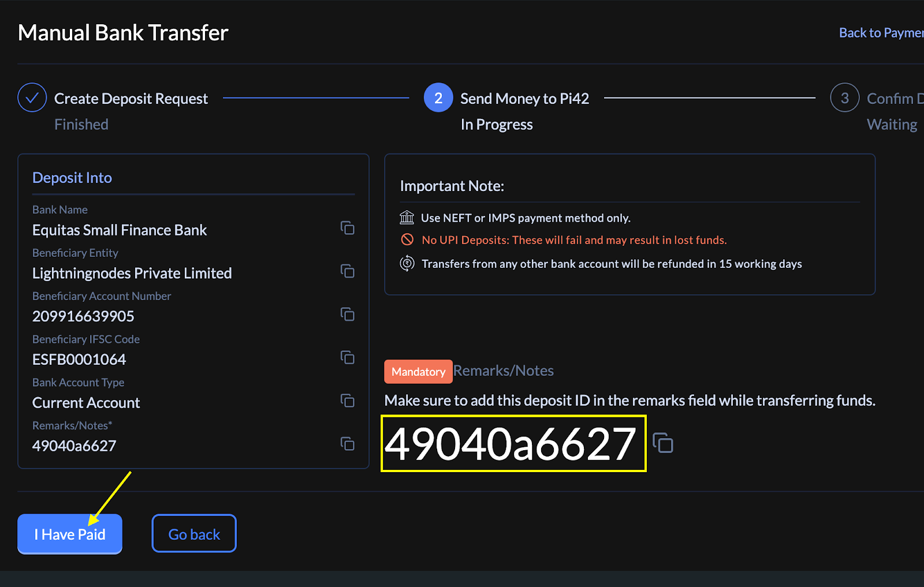Copy the Current Account type value
The width and height of the screenshot is (924, 587).
pyautogui.click(x=347, y=401)
